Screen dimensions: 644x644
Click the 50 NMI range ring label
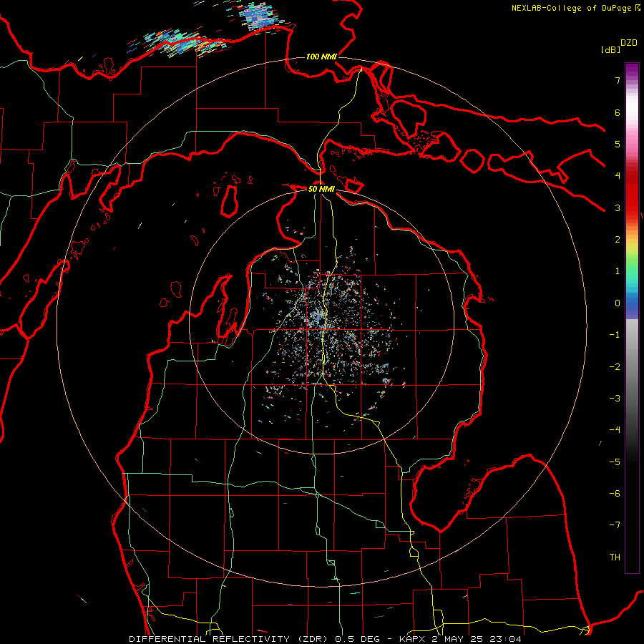point(321,189)
